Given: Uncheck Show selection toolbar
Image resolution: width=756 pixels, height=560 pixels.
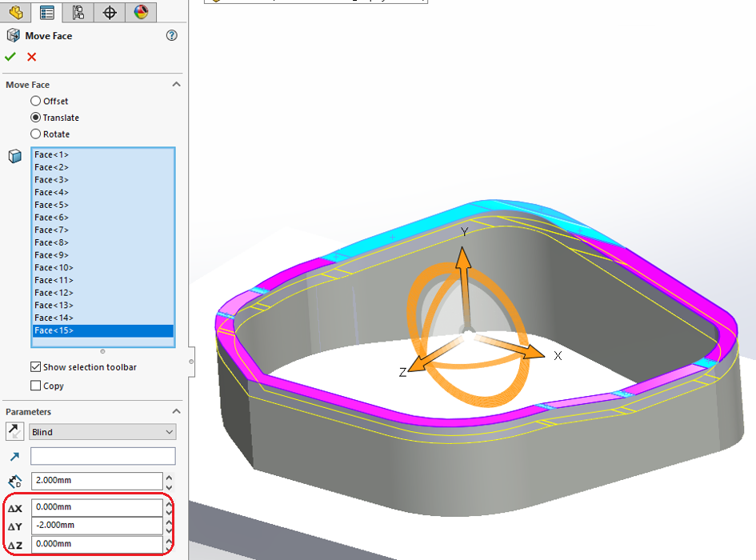Looking at the screenshot, I should pyautogui.click(x=35, y=367).
